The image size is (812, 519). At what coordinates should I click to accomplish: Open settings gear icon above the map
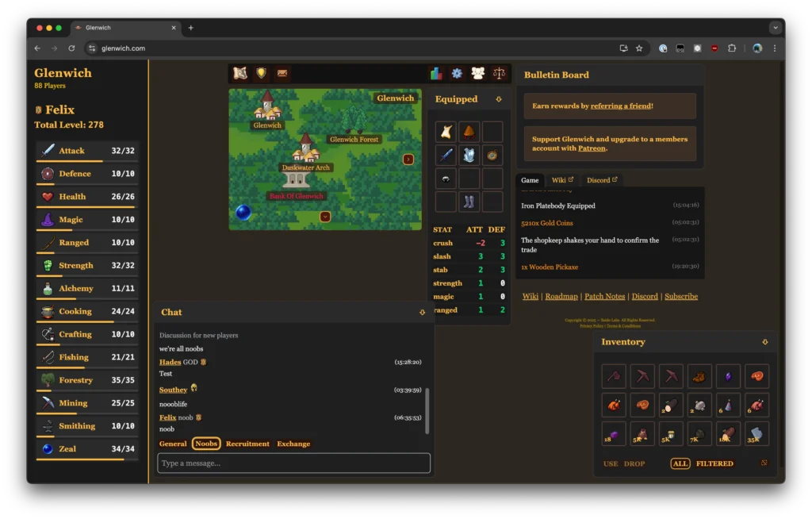coord(457,74)
